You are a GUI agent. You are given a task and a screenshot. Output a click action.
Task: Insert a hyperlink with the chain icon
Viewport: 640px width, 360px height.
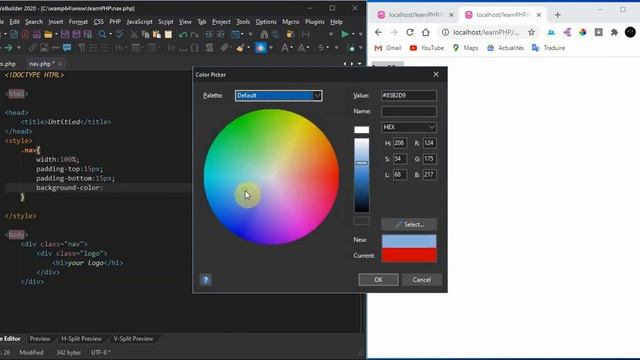[x=32, y=48]
